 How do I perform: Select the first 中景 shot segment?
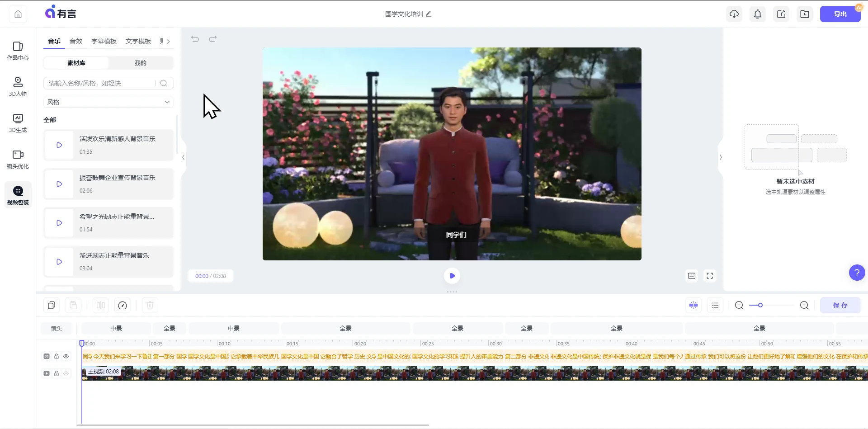tap(116, 328)
